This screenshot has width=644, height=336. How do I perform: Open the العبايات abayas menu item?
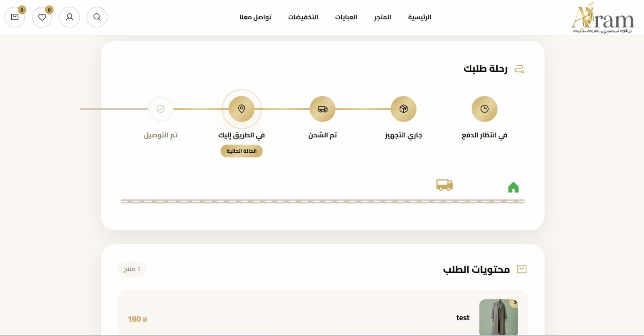(x=346, y=17)
